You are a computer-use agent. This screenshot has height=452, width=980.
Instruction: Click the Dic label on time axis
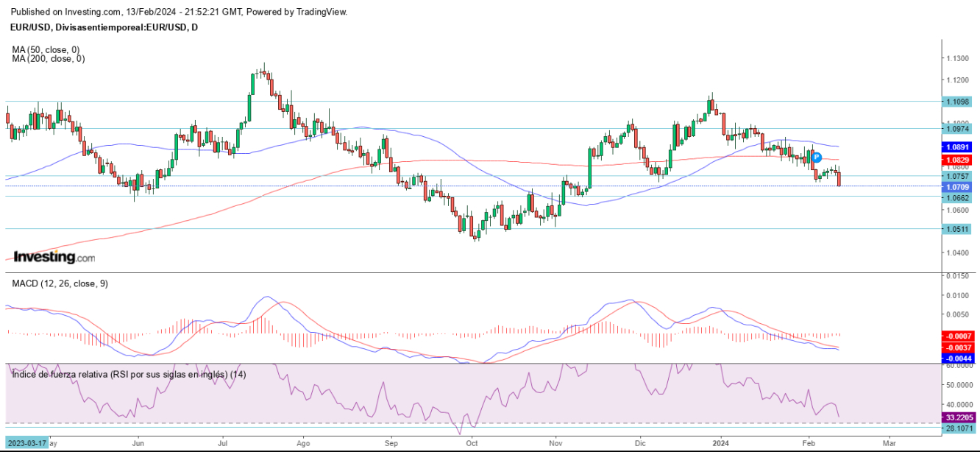coord(639,444)
